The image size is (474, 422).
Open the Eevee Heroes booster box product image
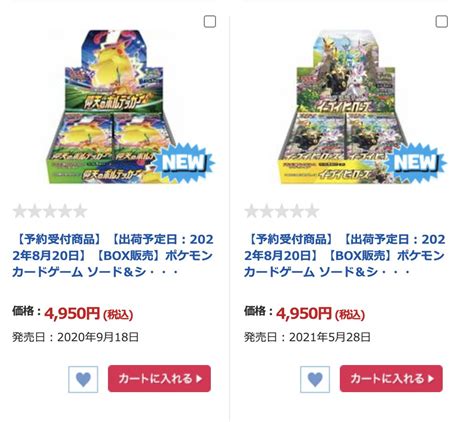[x=362, y=107]
